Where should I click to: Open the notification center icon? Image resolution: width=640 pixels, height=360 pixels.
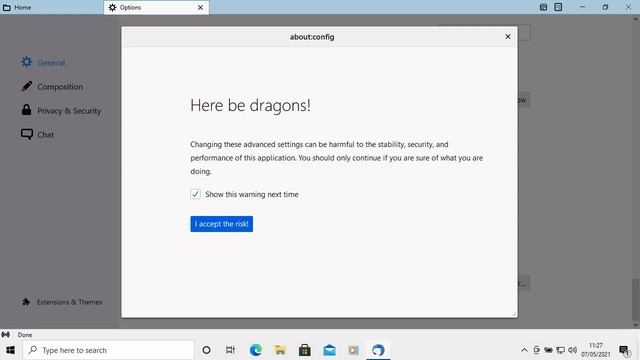pos(624,350)
